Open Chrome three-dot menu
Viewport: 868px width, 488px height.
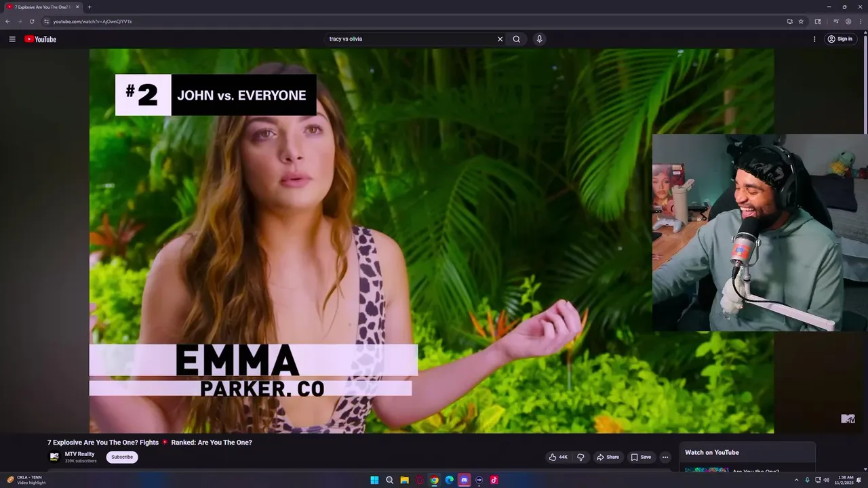pyautogui.click(x=861, y=21)
